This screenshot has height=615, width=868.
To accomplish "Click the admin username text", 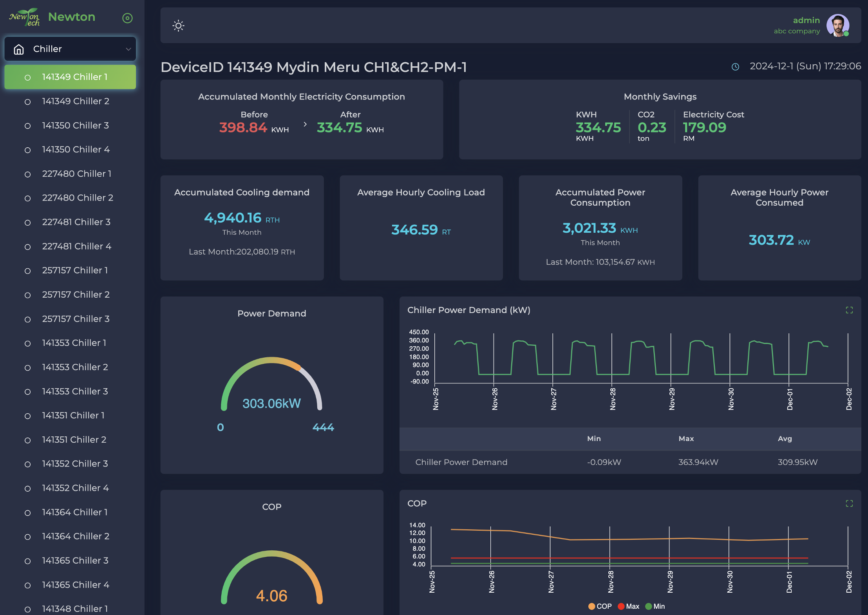I will pos(806,20).
